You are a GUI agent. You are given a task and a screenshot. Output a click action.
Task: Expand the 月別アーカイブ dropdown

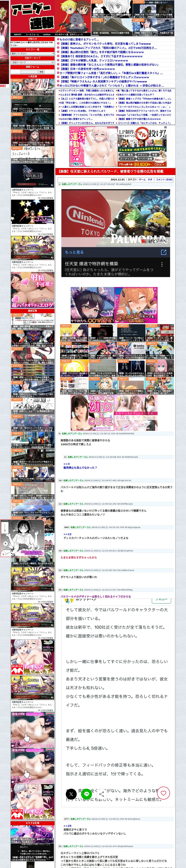coord(32,62)
